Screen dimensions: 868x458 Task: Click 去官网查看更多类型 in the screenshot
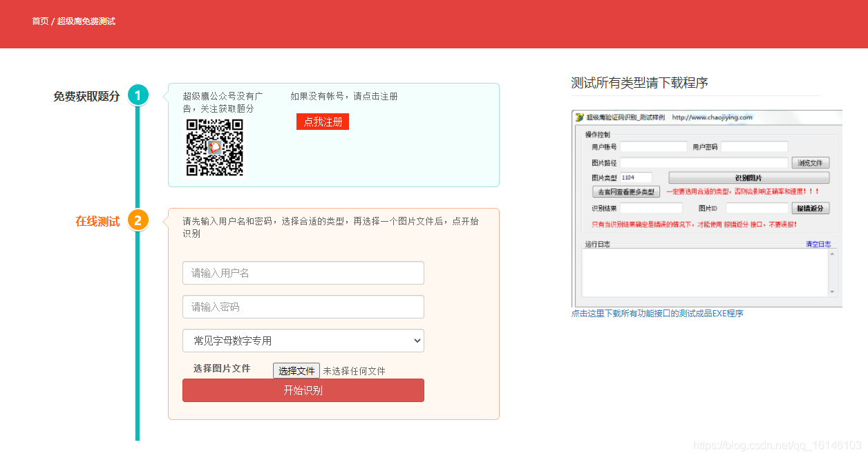click(x=627, y=191)
